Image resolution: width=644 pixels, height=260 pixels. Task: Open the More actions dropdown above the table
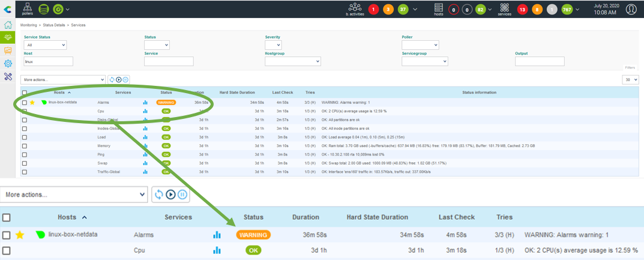(63, 80)
